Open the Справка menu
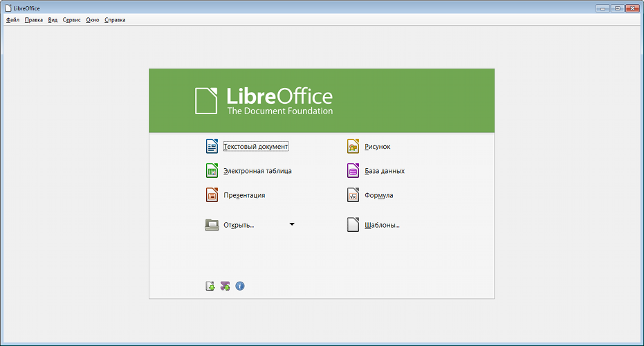644x346 pixels. (115, 20)
